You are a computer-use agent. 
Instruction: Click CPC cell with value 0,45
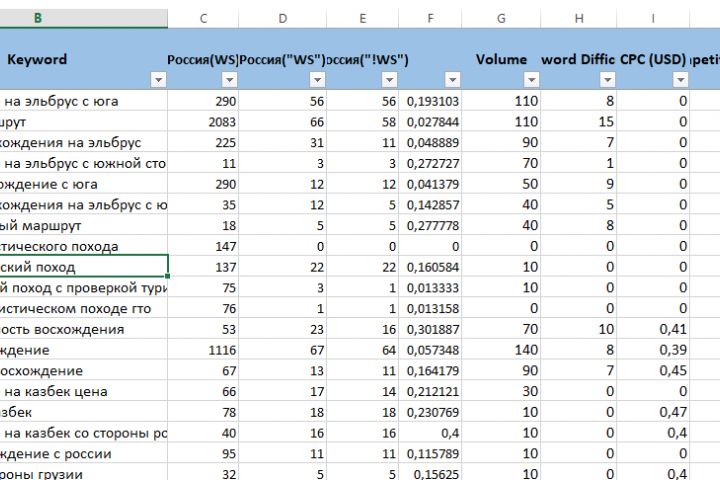click(653, 371)
